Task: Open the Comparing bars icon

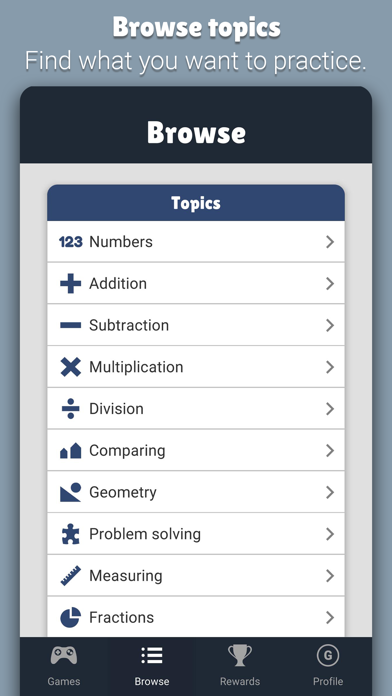Action: (x=71, y=451)
